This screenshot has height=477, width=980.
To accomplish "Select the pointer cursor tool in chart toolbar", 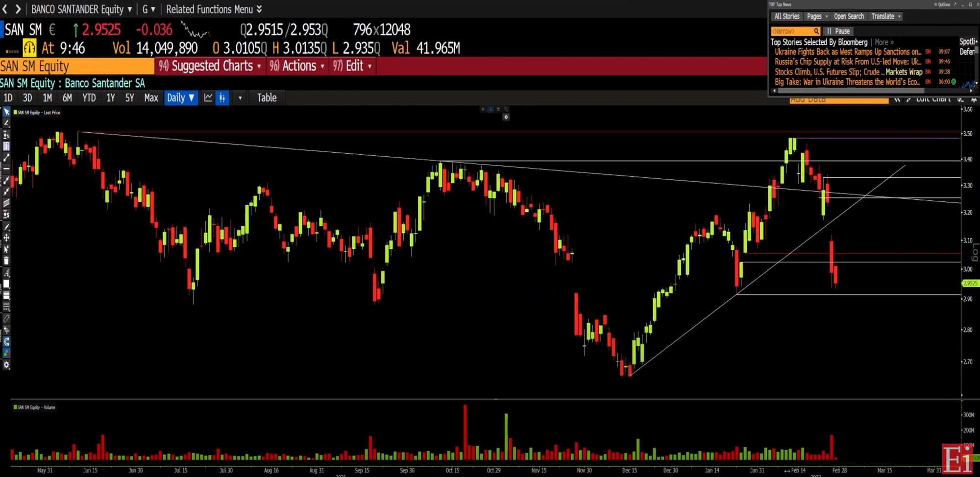I will [6, 112].
